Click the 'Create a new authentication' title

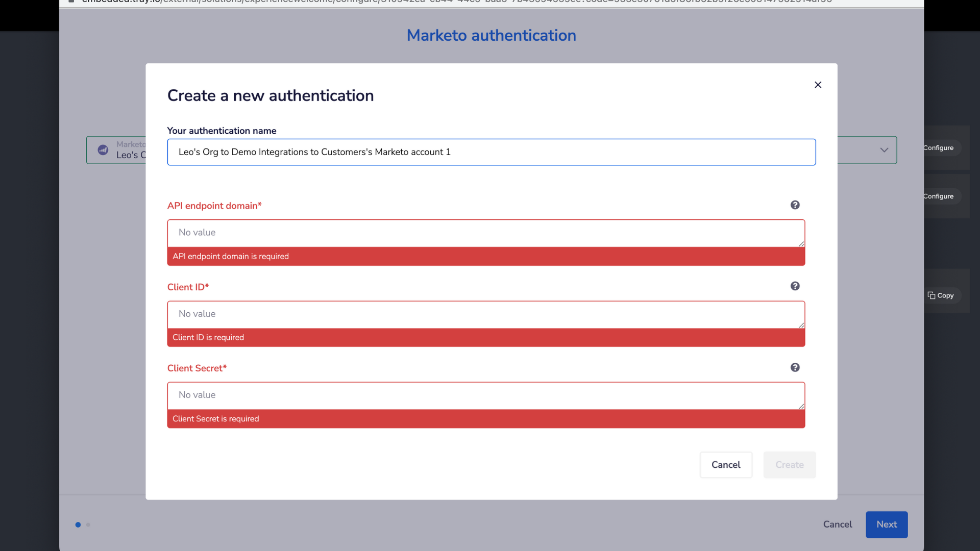[271, 95]
